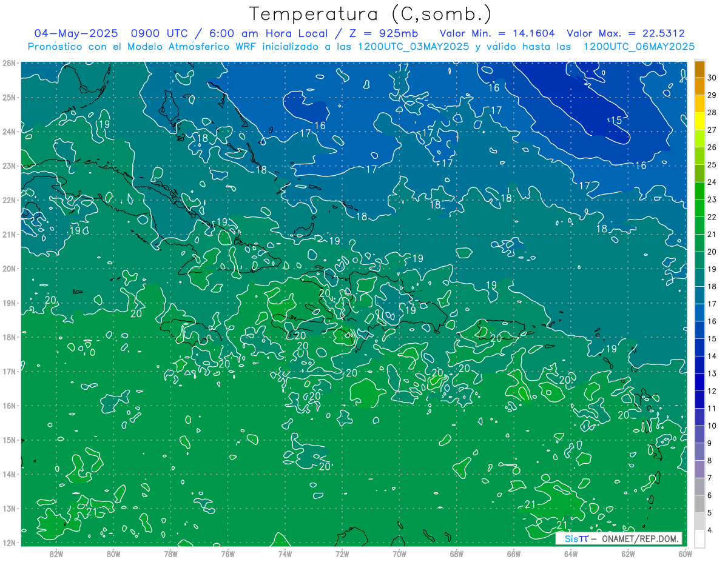Click the "Valor Max. = 22.5312" value
Image resolution: width=728 pixels, height=562 pixels.
[626, 34]
